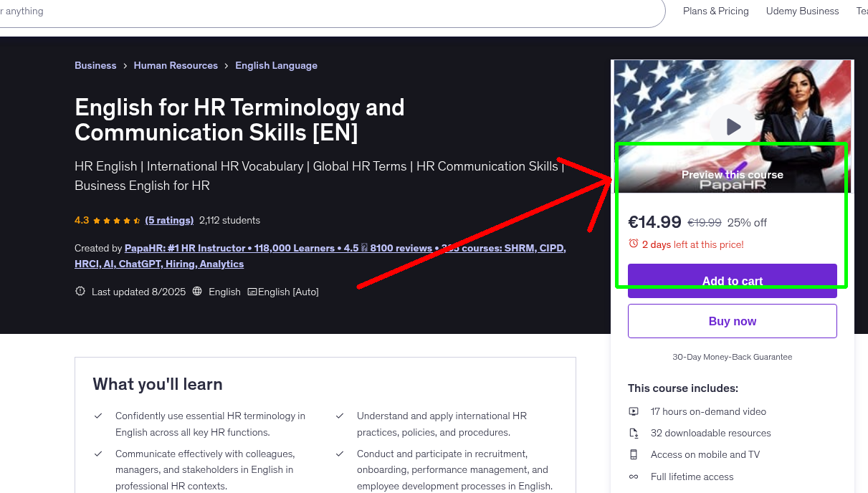
Task: Open the Business breadcrumb link
Action: point(95,65)
